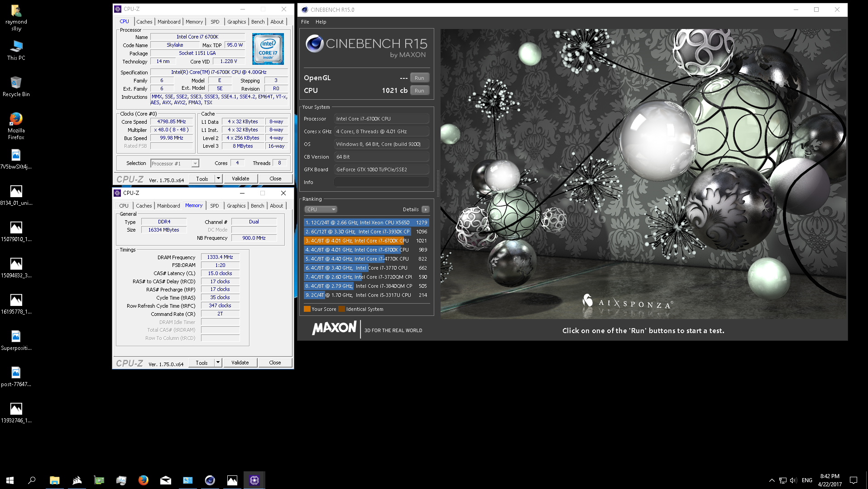Screen dimensions: 868x489
Task: Open the This PC desktop icon
Action: point(16,50)
